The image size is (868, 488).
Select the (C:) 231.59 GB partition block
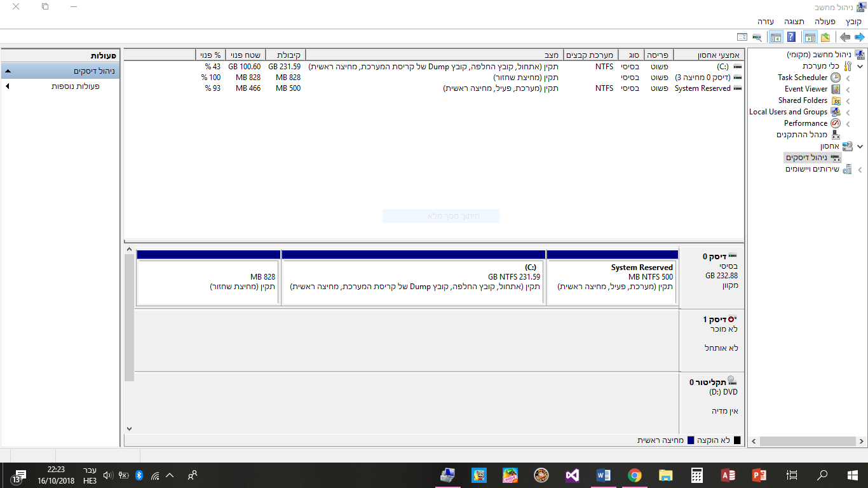413,278
